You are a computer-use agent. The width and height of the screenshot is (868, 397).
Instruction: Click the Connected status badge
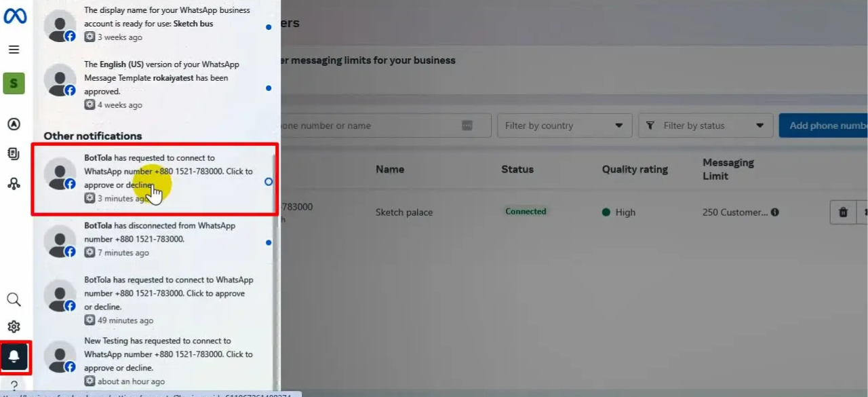(x=526, y=212)
